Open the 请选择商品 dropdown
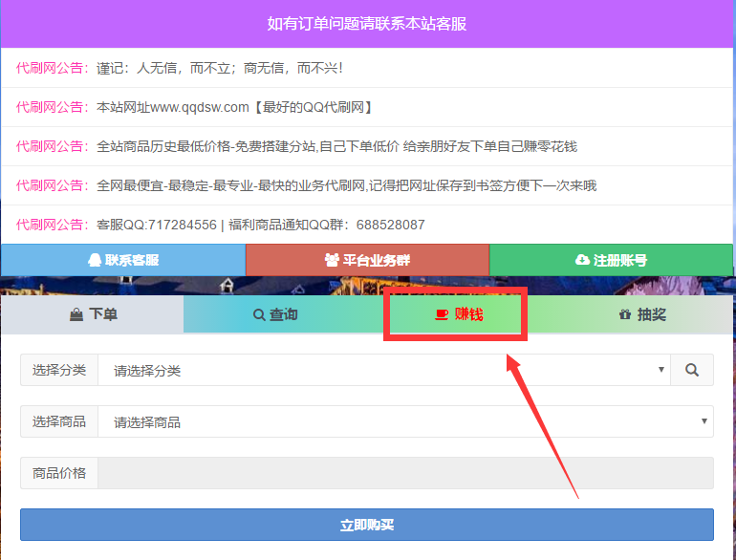 point(404,421)
